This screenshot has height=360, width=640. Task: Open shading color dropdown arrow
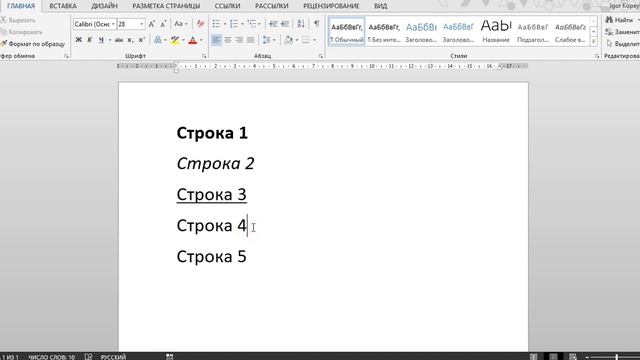(x=297, y=40)
